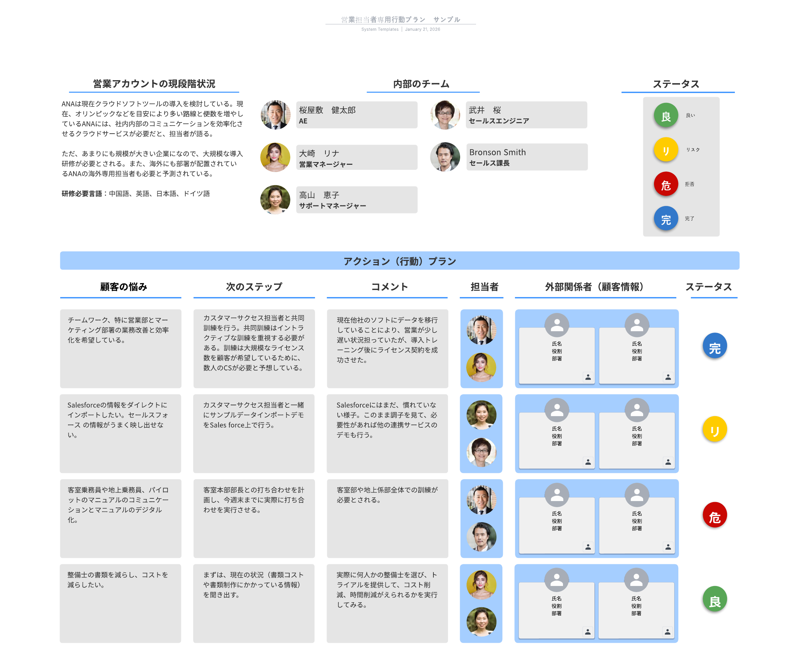Open Bronson Smith name card
812x655 pixels.
pos(527,157)
